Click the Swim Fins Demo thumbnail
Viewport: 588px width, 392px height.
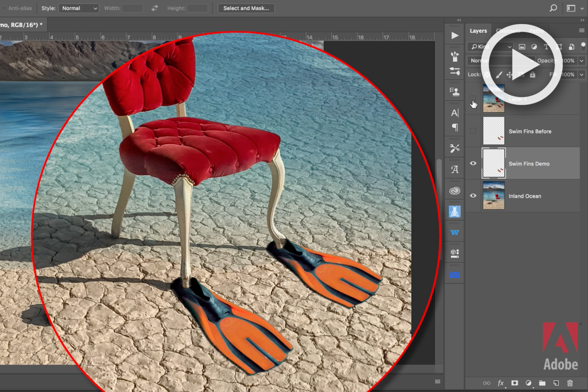click(494, 163)
